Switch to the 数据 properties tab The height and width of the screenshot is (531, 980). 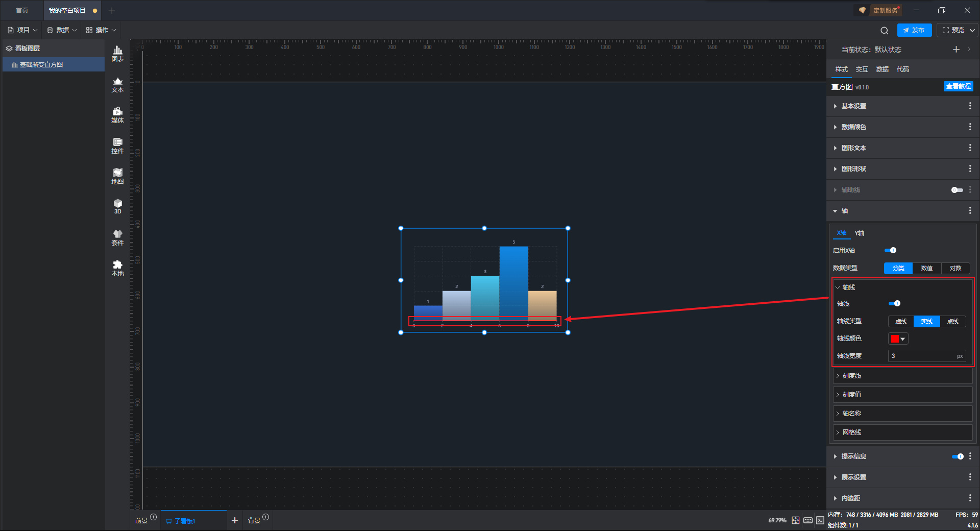coord(882,69)
